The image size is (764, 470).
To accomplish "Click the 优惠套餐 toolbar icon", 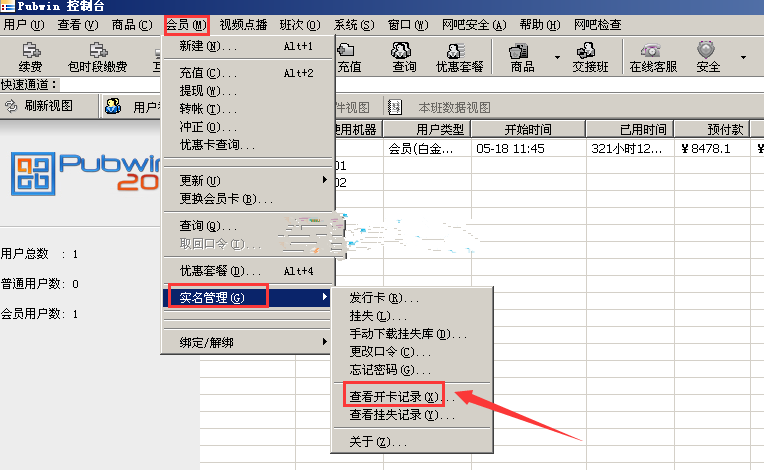I will pos(459,56).
